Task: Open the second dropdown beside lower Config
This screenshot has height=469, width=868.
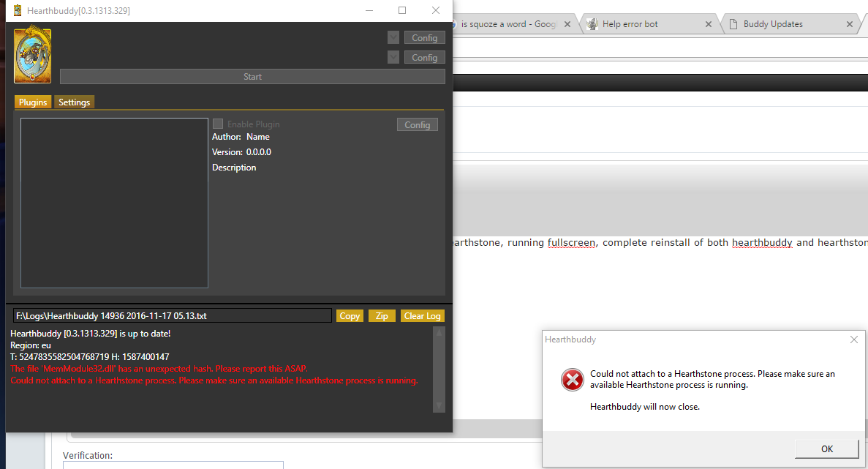Action: 393,58
